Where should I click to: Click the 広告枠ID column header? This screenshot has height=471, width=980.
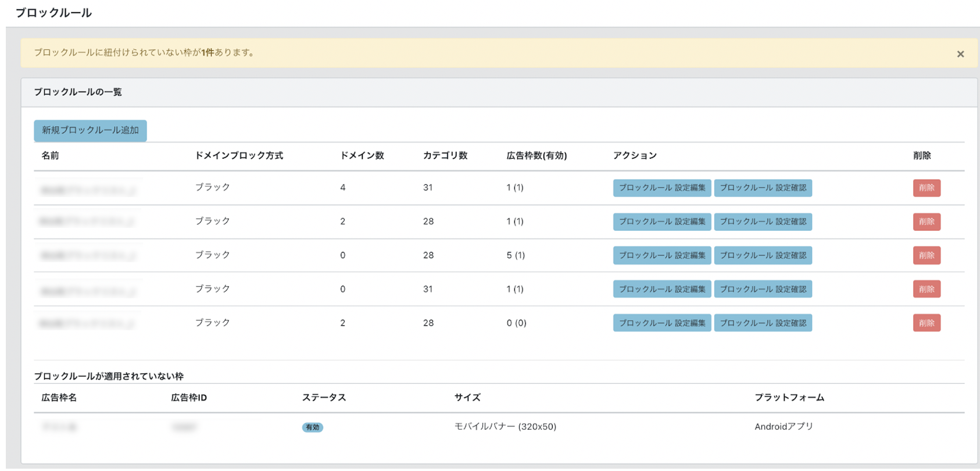pos(189,398)
